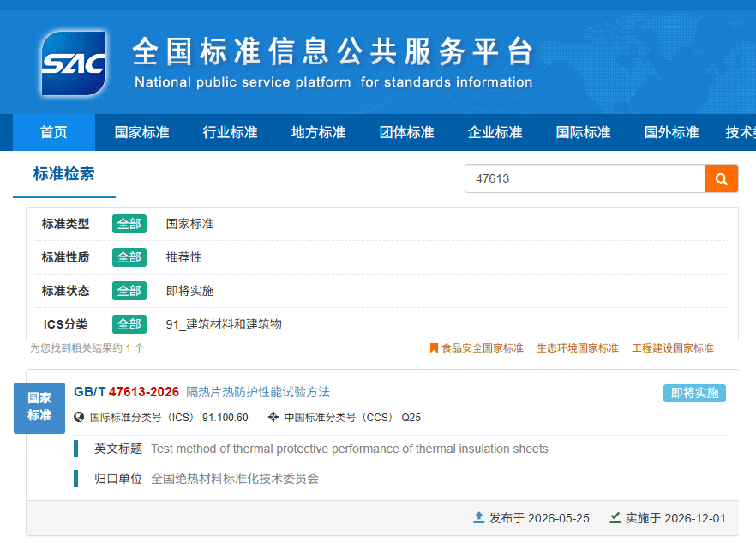
Task: Focus the search box containing 47613
Action: coord(585,178)
